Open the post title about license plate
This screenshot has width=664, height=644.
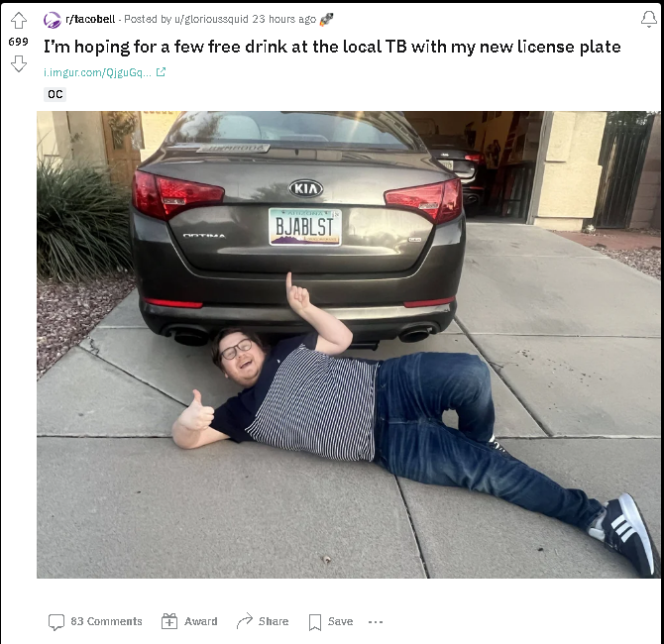tap(332, 47)
